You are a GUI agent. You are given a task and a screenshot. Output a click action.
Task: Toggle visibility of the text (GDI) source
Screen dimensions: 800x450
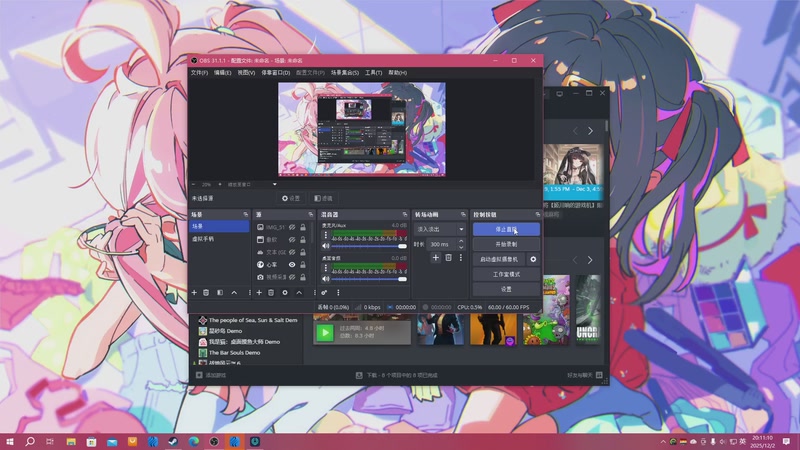point(292,252)
